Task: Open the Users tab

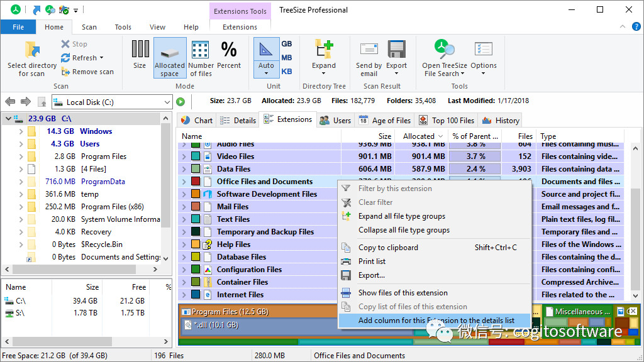Action: [x=336, y=120]
